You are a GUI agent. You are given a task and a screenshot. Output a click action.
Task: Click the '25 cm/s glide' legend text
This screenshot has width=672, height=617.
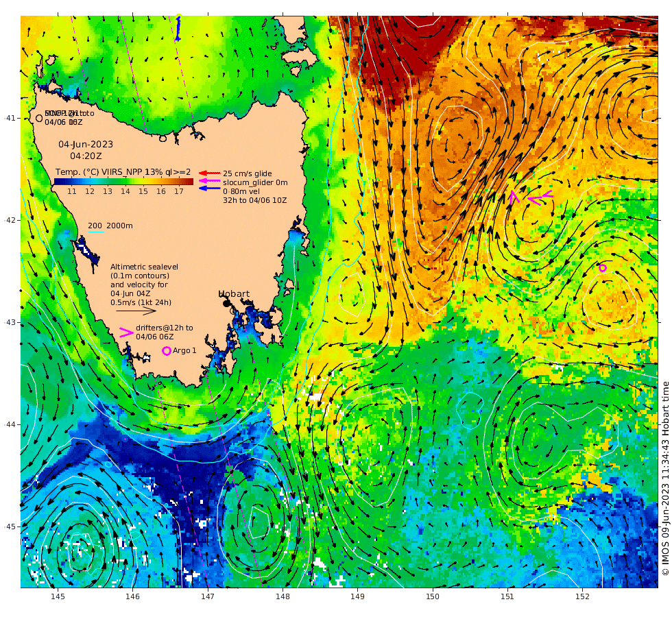coord(248,173)
